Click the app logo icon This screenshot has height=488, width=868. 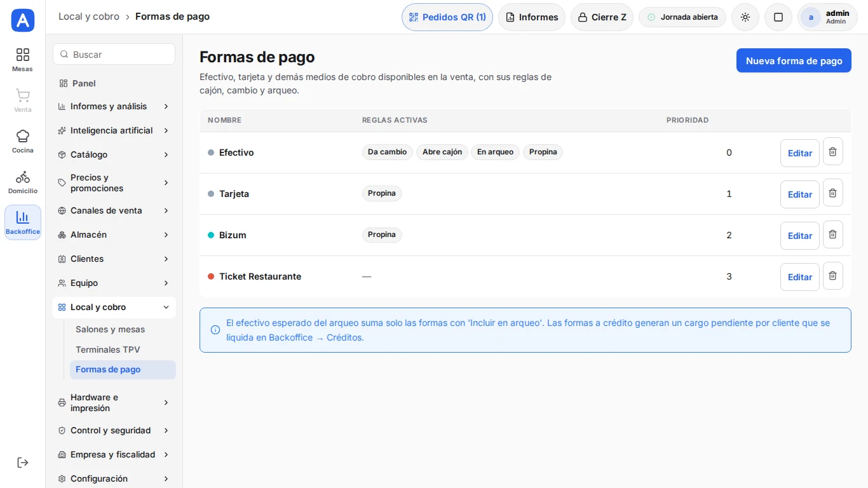coord(23,20)
